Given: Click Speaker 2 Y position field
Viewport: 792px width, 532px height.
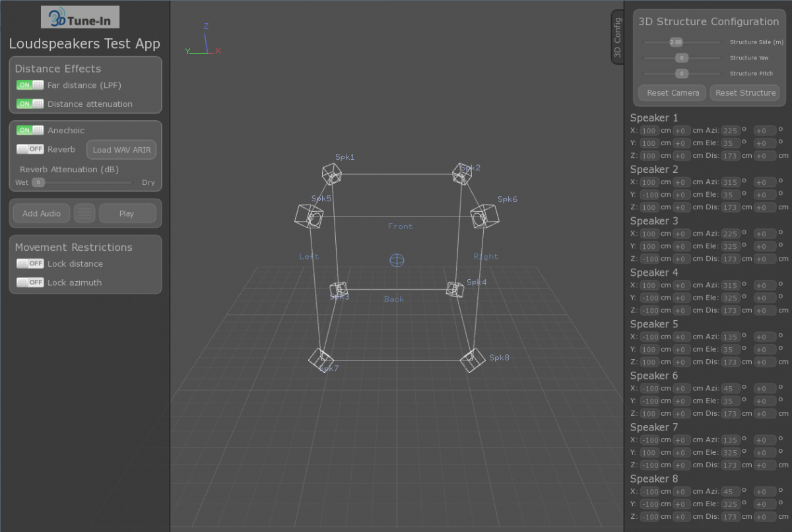Looking at the screenshot, I should (x=649, y=195).
